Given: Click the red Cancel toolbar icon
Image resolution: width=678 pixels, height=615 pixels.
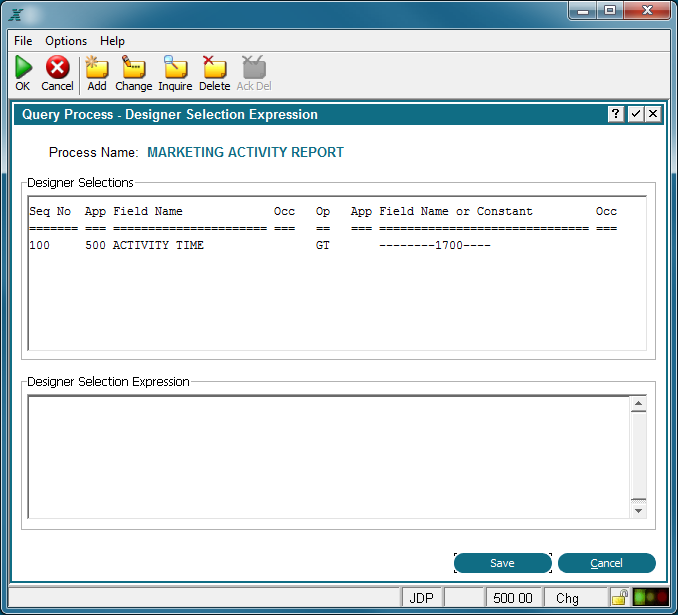Looking at the screenshot, I should click(x=58, y=67).
